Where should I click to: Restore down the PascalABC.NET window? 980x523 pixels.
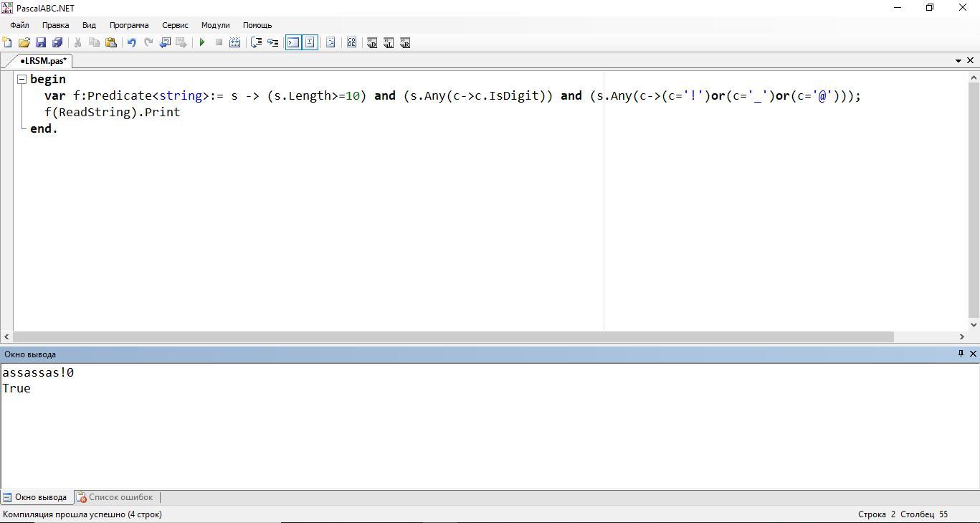[x=930, y=7]
